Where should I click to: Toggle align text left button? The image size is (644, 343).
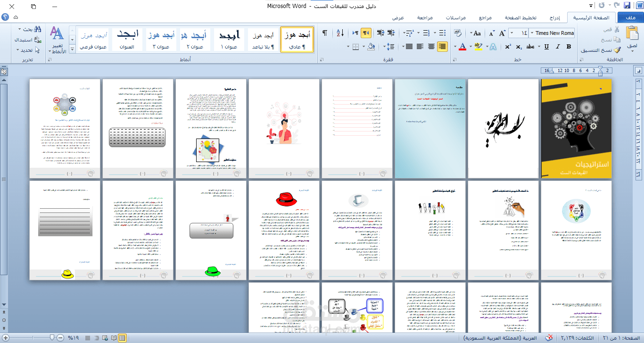pyautogui.click(x=420, y=47)
